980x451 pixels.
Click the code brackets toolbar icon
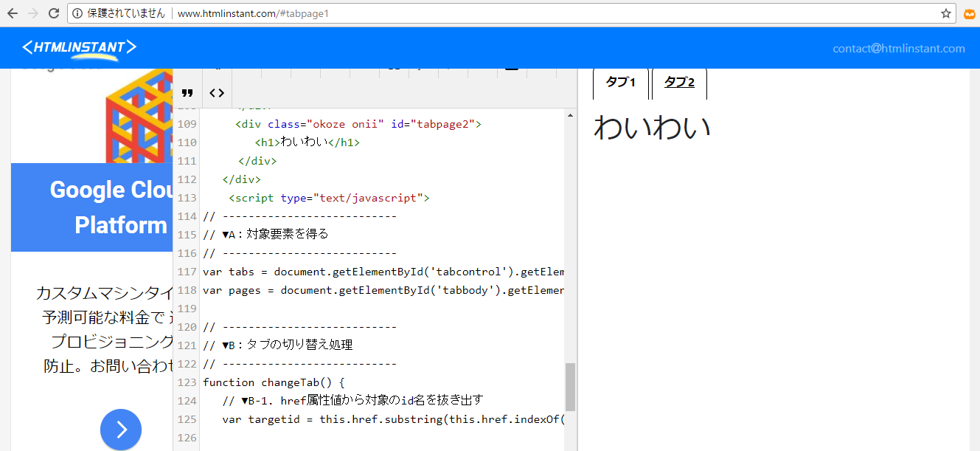pyautogui.click(x=217, y=93)
